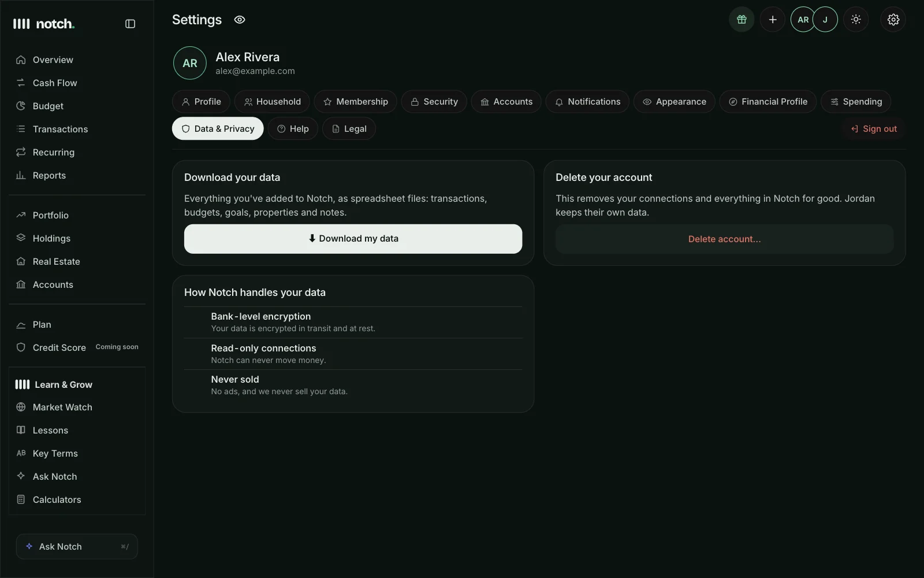This screenshot has height=578, width=924.
Task: Switch to the Help tab
Action: pyautogui.click(x=293, y=129)
